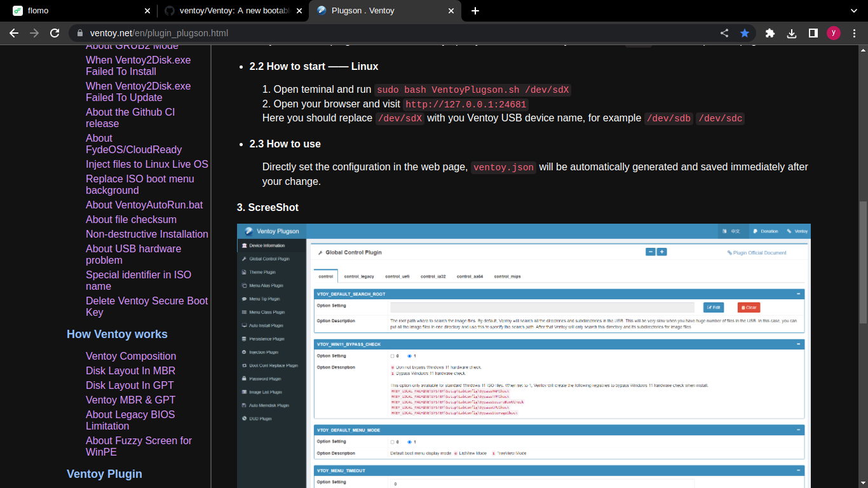The image size is (868, 488).
Task: Open 'Replace ISO boot menu background' link
Action: (140, 184)
